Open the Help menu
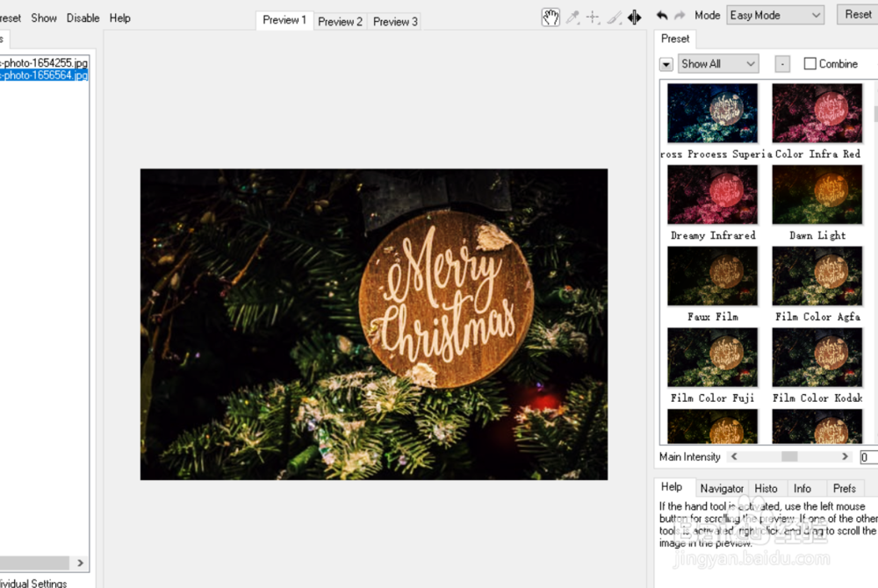 (x=119, y=18)
